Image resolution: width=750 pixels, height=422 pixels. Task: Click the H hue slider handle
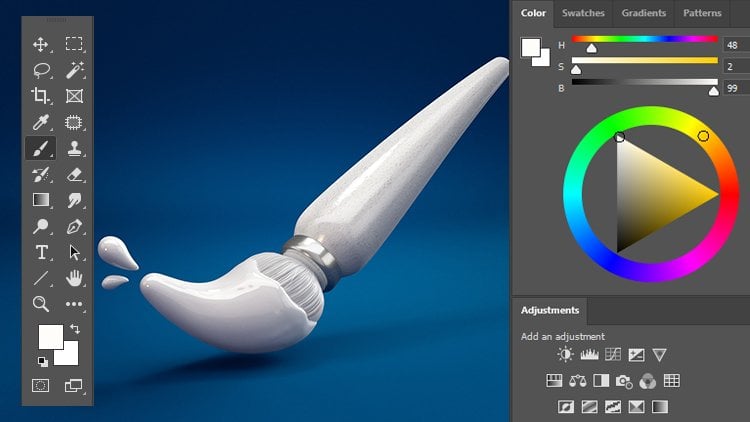[x=592, y=48]
